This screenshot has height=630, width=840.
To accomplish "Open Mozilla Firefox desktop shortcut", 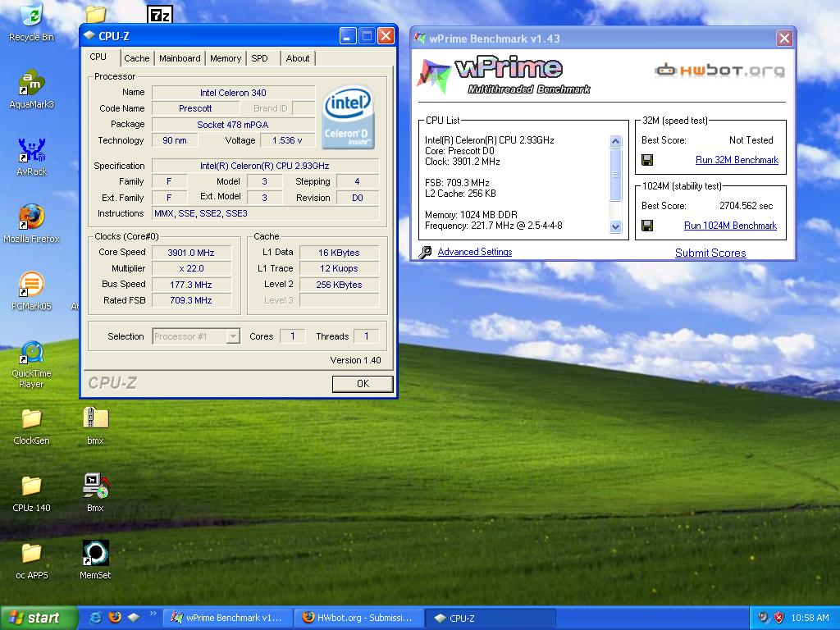I will pos(31,217).
